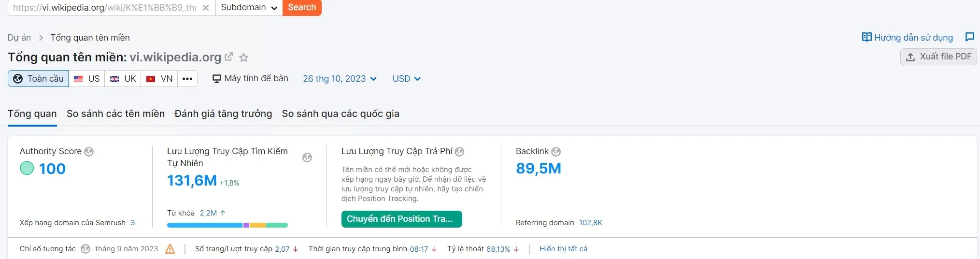Click the vi.wikipedia.org URL input field
The image size is (980, 259).
(104, 8)
